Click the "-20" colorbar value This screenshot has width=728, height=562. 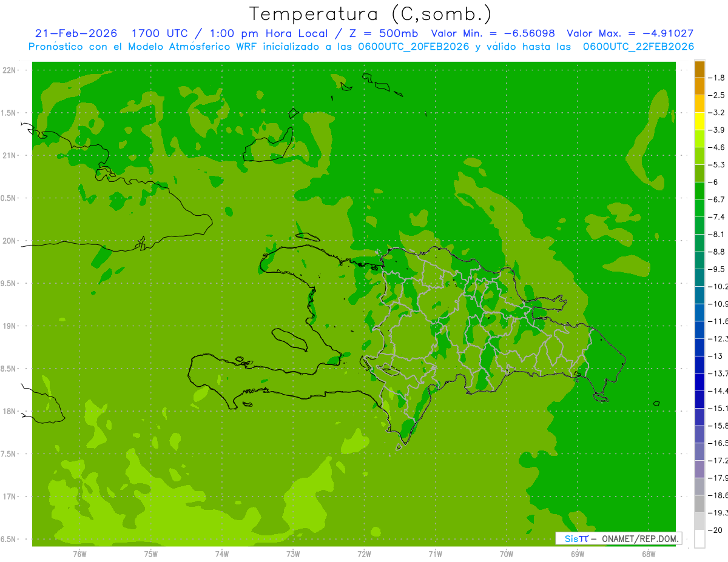click(x=716, y=530)
